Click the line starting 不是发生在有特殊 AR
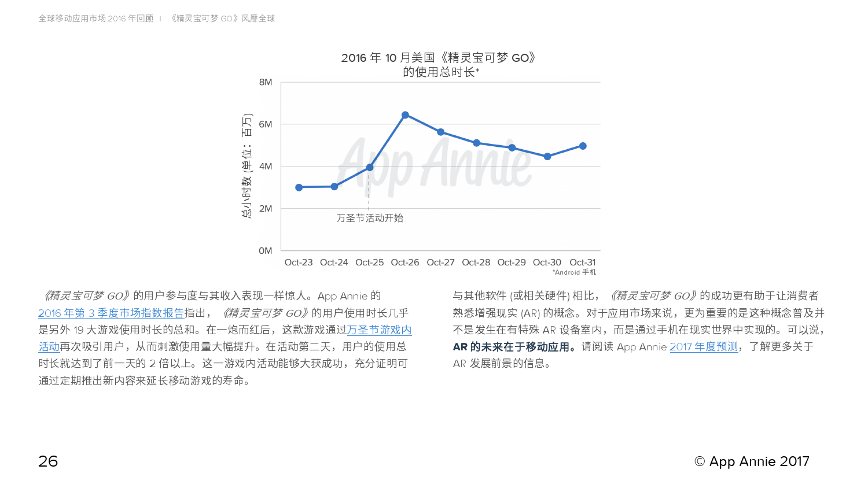 coord(639,330)
